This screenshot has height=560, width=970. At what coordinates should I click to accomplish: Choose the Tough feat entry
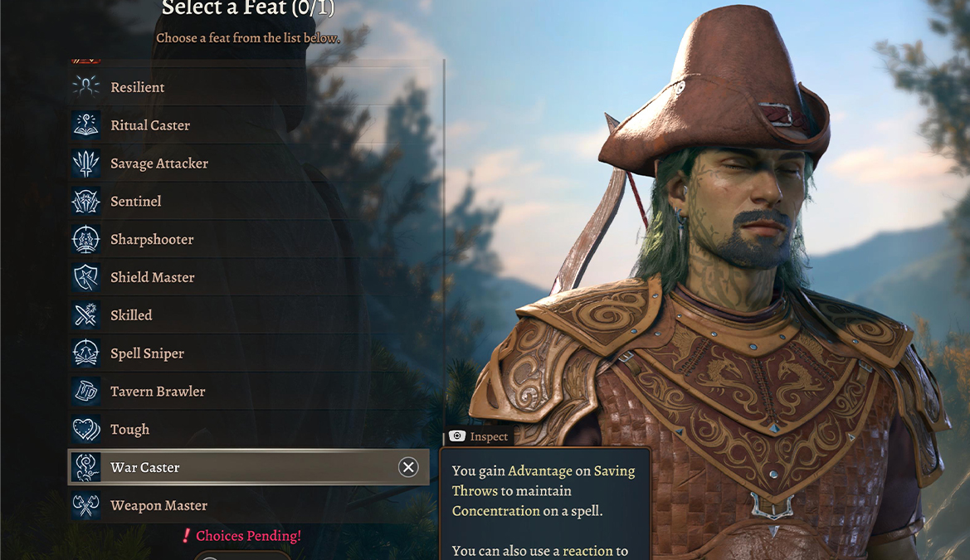[249, 430]
